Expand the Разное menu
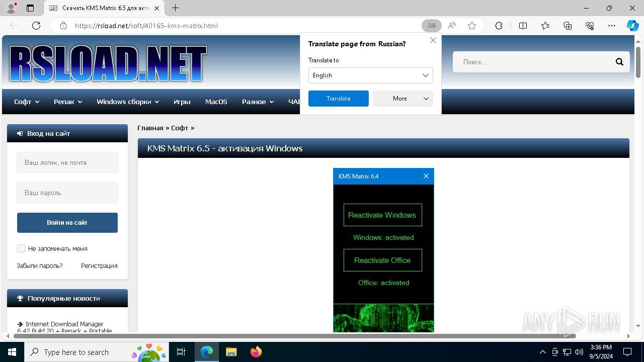The height and width of the screenshot is (362, 644). 258,102
